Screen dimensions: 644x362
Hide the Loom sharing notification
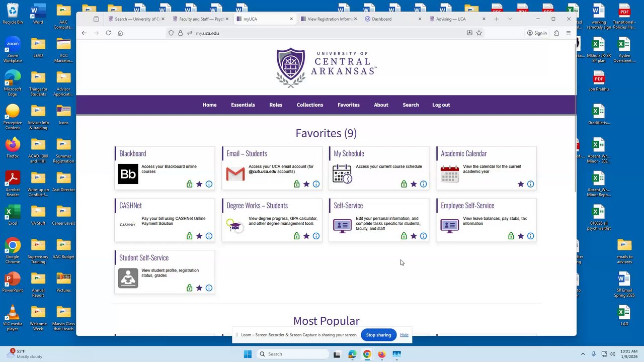point(404,335)
